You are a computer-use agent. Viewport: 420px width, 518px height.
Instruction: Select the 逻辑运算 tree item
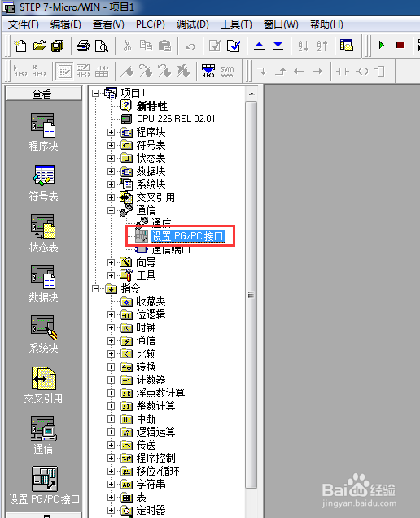[x=155, y=432]
